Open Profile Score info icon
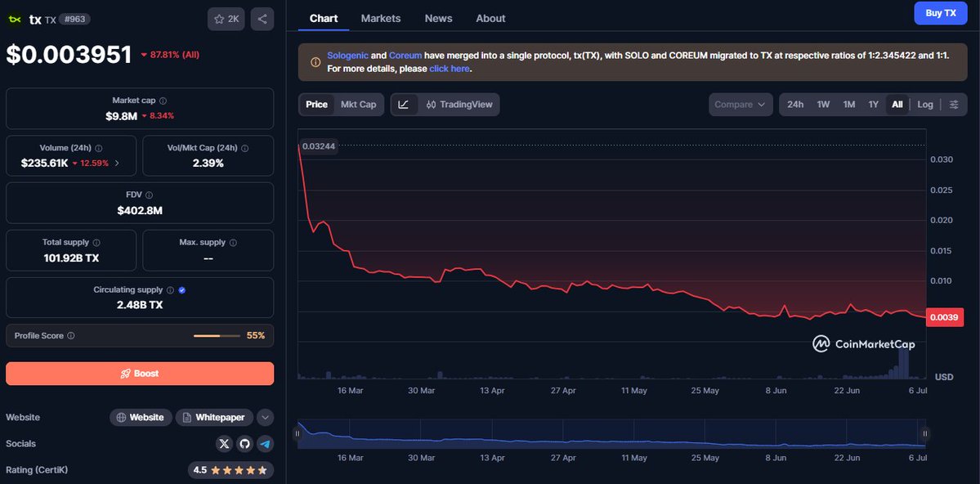Viewport: 980px width, 484px height. click(70, 336)
